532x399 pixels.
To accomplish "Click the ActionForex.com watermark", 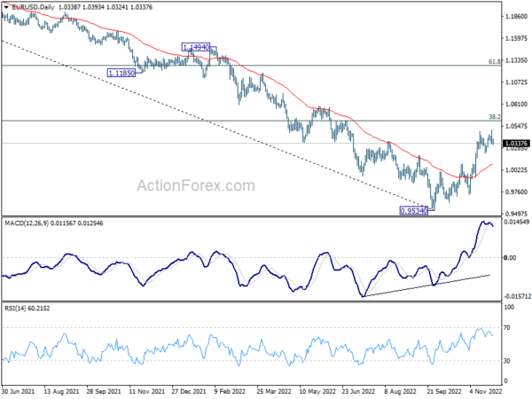I will pyautogui.click(x=196, y=186).
